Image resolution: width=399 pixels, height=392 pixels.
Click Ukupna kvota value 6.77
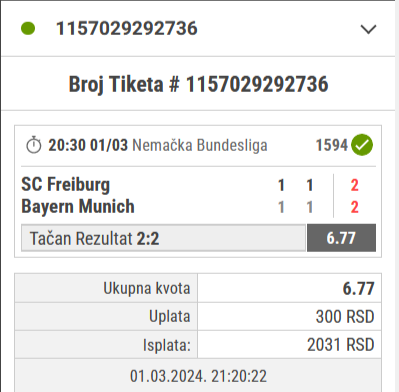tap(358, 288)
